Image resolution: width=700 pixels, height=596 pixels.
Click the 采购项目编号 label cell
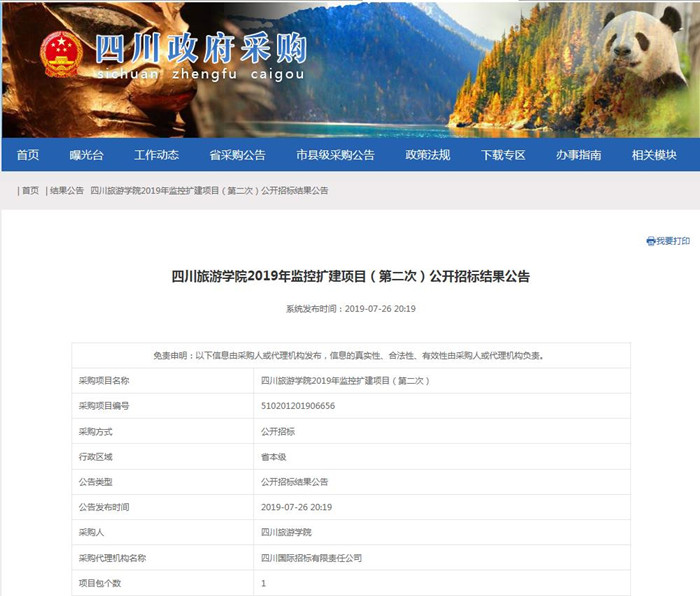click(162, 406)
